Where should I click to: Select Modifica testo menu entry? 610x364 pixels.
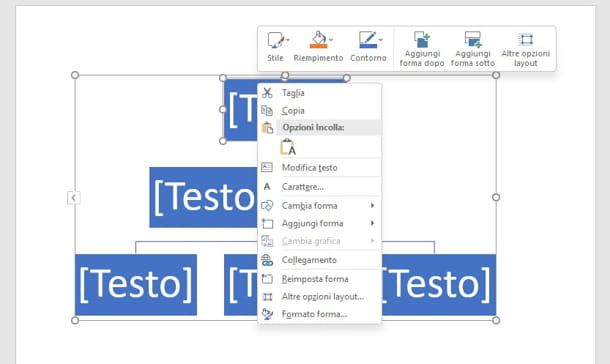pos(319,168)
